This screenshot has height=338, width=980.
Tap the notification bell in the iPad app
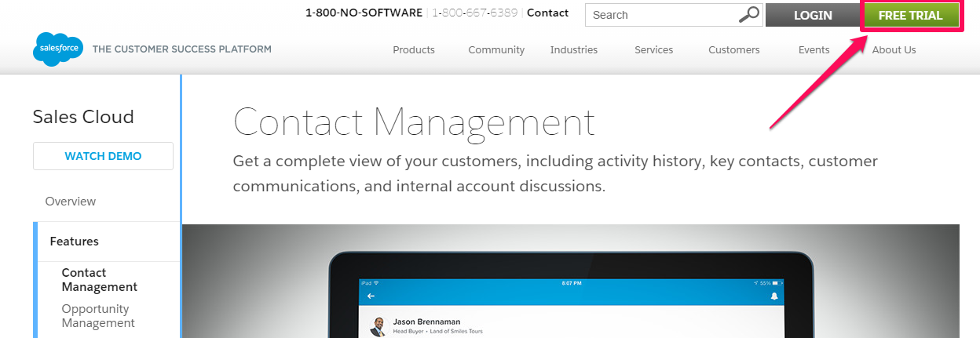(x=773, y=296)
